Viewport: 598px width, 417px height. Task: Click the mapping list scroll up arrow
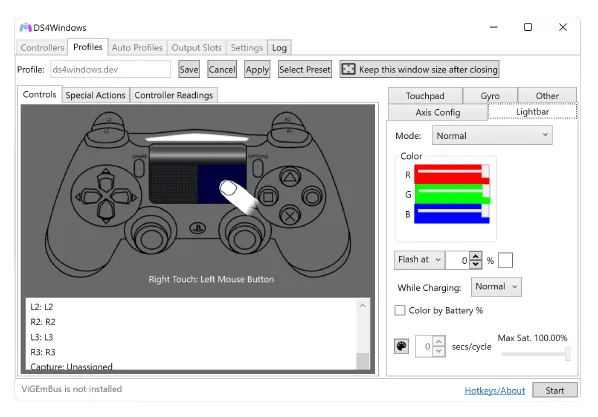point(363,305)
